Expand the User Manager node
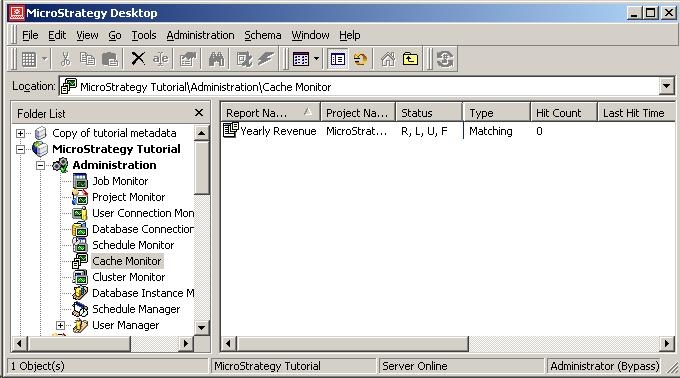The image size is (680, 378). point(60,325)
